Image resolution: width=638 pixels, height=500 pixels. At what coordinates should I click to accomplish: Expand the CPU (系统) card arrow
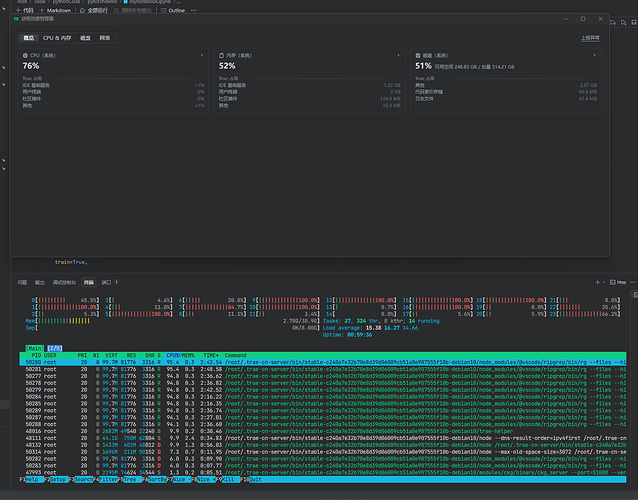point(202,55)
